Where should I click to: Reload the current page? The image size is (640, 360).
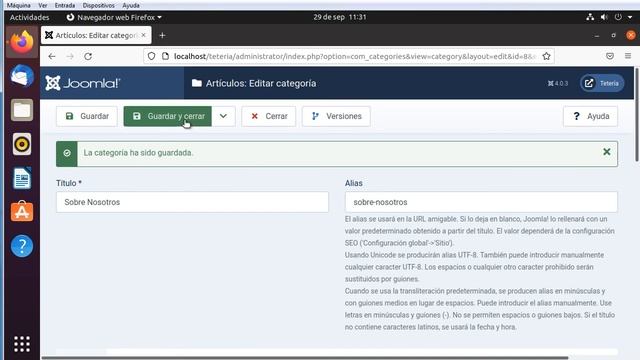point(88,56)
